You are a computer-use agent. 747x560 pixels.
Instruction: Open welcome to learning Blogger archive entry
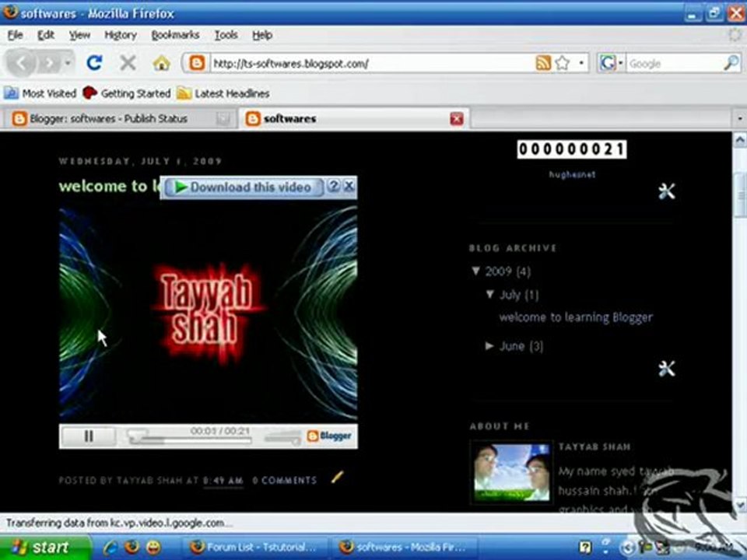pos(576,317)
